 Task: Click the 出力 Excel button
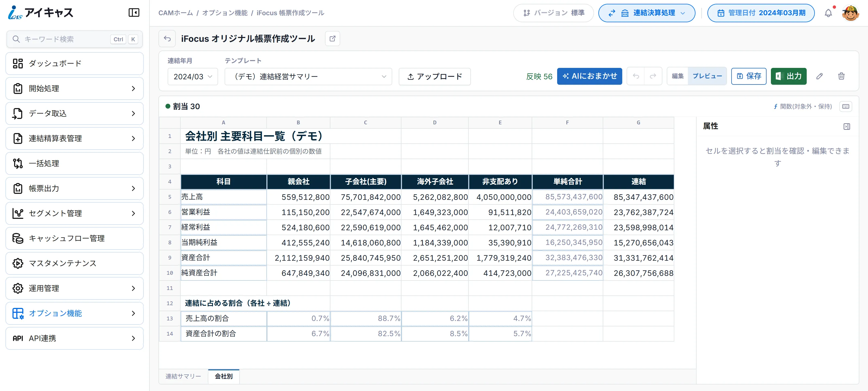789,76
